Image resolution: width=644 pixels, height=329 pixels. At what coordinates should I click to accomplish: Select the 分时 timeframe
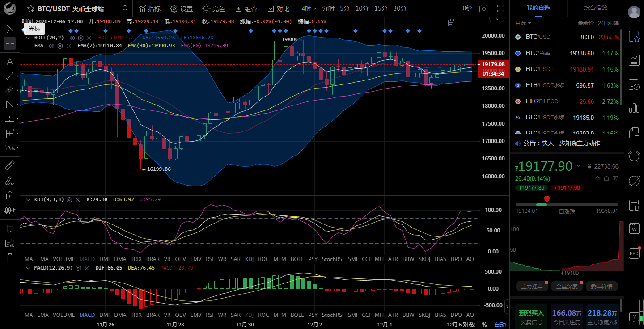328,8
